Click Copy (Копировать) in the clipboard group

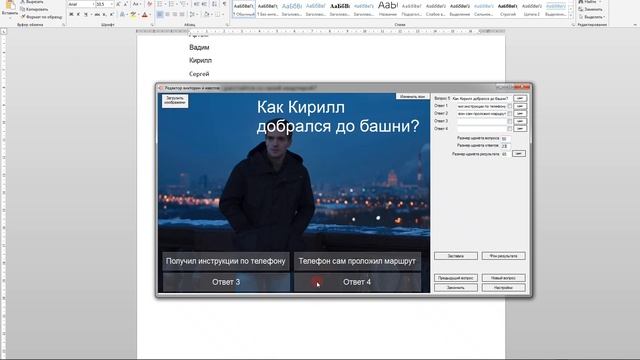pyautogui.click(x=34, y=9)
